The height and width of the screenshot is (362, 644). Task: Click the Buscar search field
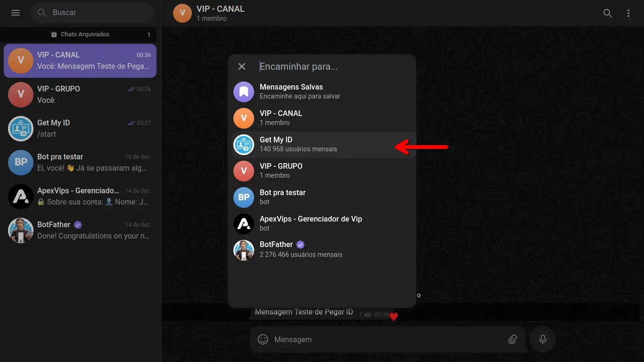pos(92,13)
